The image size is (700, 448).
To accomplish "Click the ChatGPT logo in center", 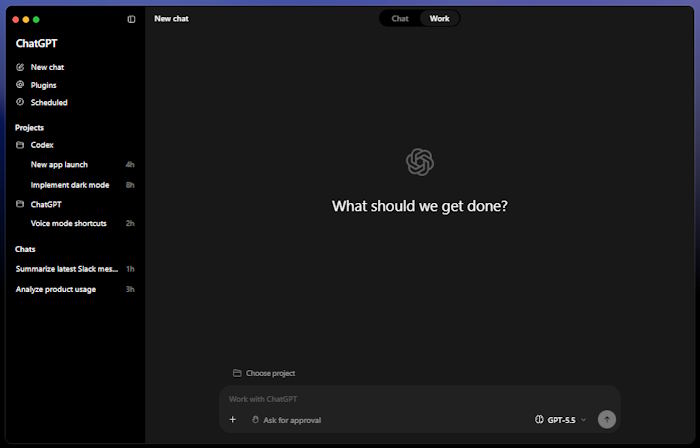I will (420, 162).
